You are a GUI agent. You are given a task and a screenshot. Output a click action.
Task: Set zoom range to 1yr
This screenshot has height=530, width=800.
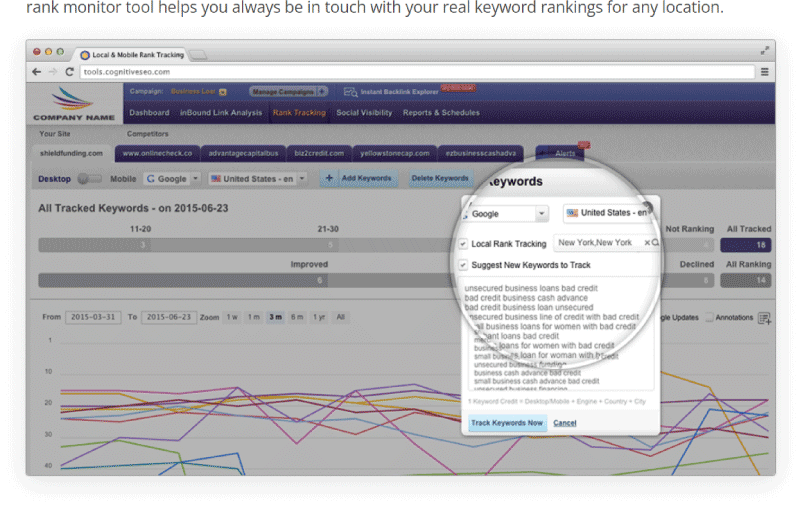[x=319, y=317]
